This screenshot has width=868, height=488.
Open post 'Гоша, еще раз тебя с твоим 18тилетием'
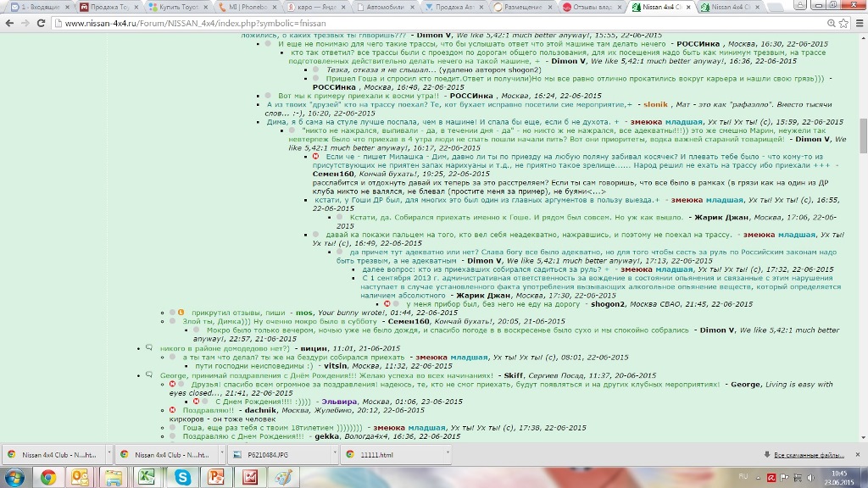[x=272, y=428]
